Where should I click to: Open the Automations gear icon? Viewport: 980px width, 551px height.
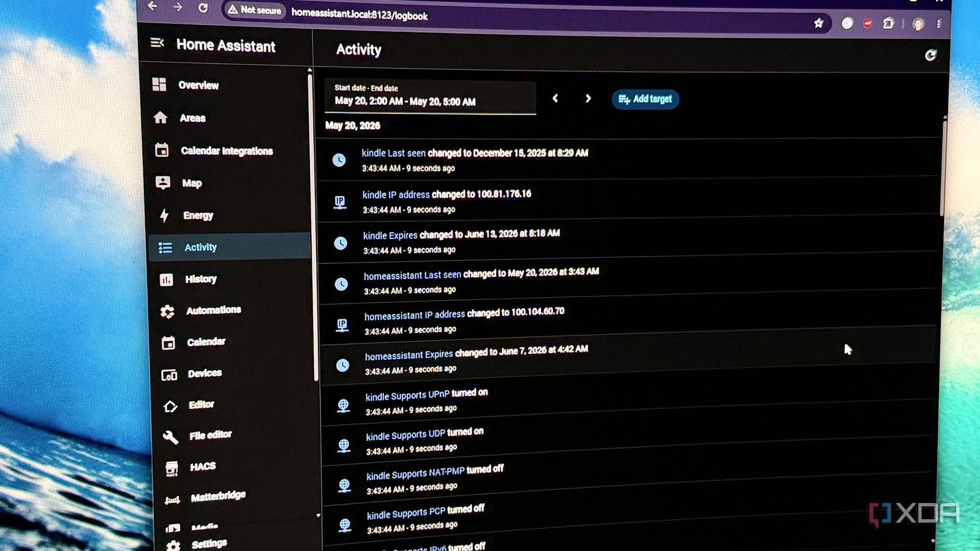(167, 311)
